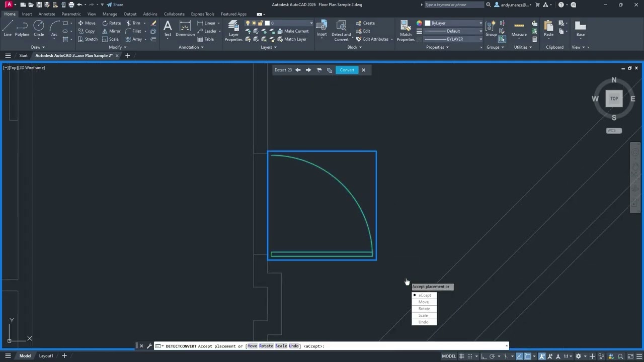Click Make Current layer button
The image size is (644, 362).
(292, 31)
